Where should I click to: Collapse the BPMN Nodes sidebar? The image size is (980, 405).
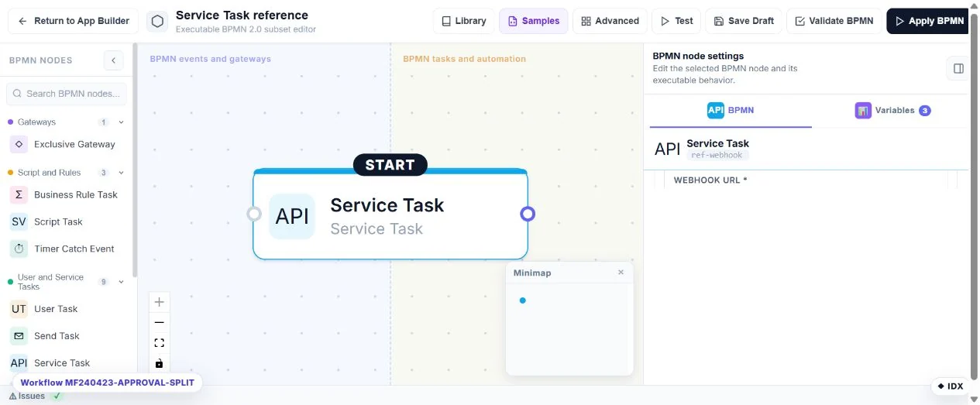(x=113, y=60)
